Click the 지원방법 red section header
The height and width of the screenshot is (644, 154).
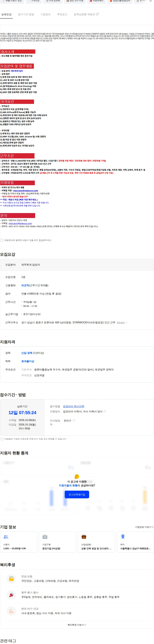click(17, 183)
